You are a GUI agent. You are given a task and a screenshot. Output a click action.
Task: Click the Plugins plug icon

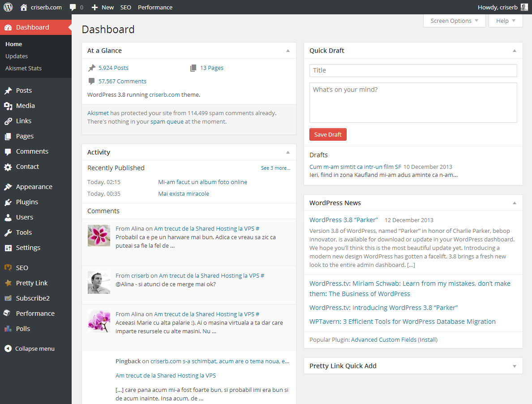point(8,202)
